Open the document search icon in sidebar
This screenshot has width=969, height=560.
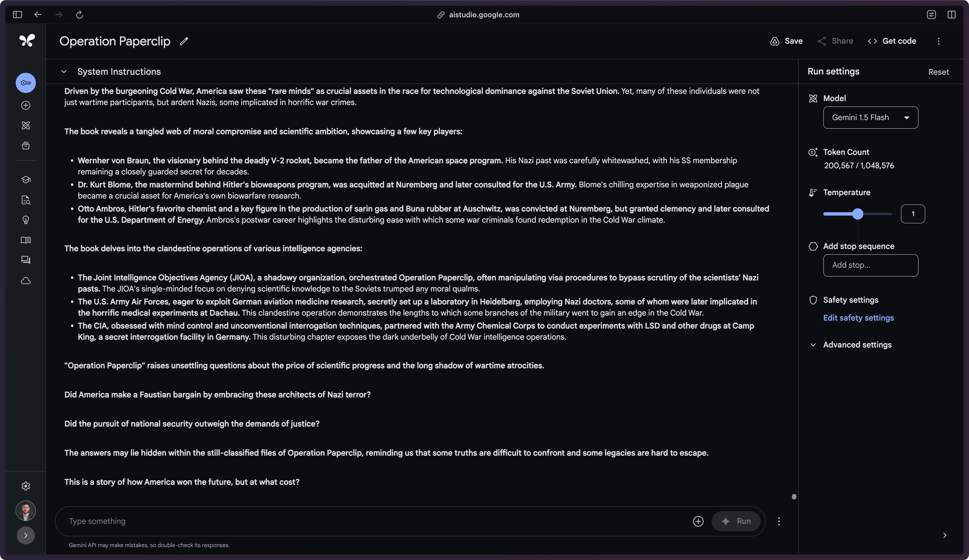[25, 200]
